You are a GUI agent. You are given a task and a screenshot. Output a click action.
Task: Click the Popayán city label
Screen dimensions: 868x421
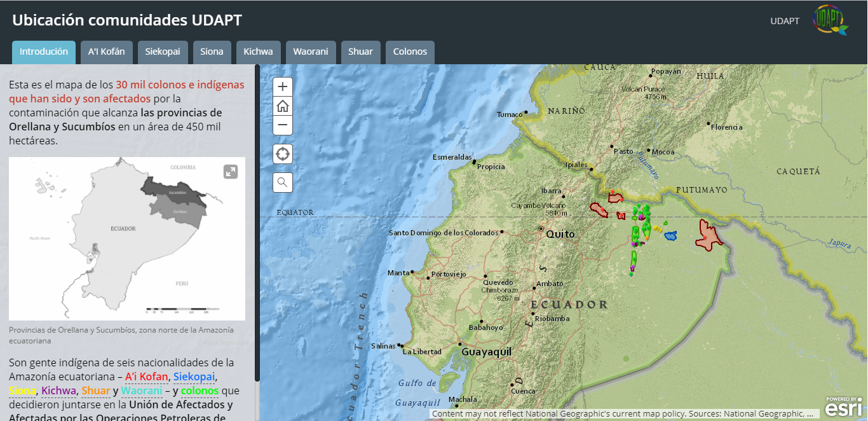[667, 72]
